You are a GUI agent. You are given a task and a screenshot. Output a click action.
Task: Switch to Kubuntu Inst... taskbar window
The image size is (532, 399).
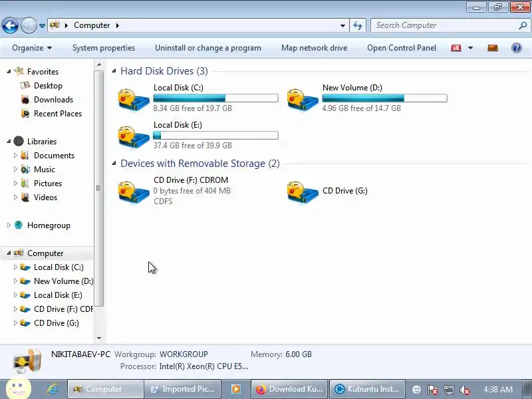(367, 389)
